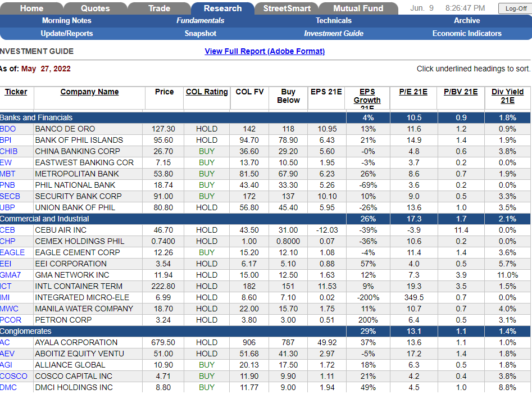Click P/E value 349.5 in IMI row
This screenshot has height=394, width=532.
(414, 297)
